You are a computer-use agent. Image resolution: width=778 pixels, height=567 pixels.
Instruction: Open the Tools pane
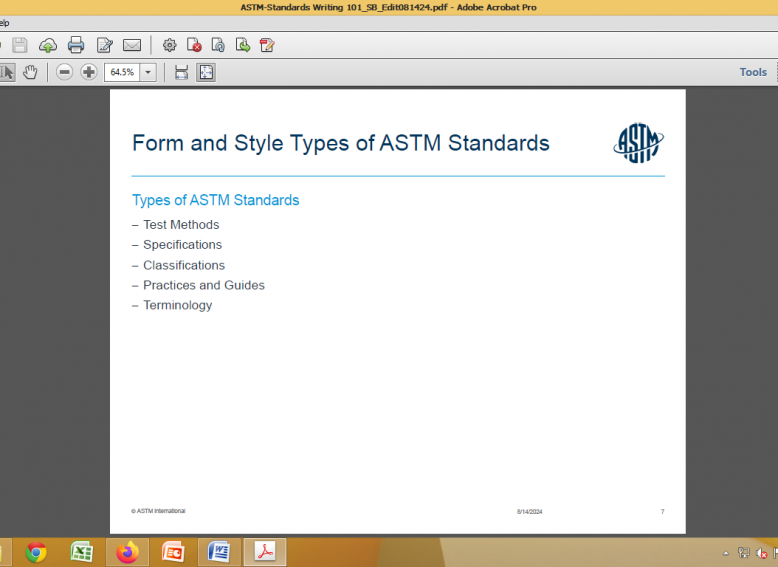[x=753, y=72]
